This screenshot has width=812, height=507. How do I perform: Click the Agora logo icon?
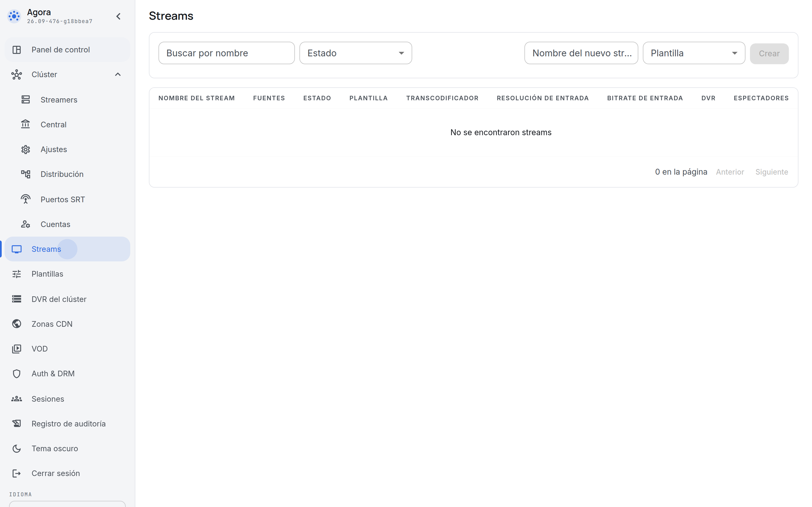14,16
